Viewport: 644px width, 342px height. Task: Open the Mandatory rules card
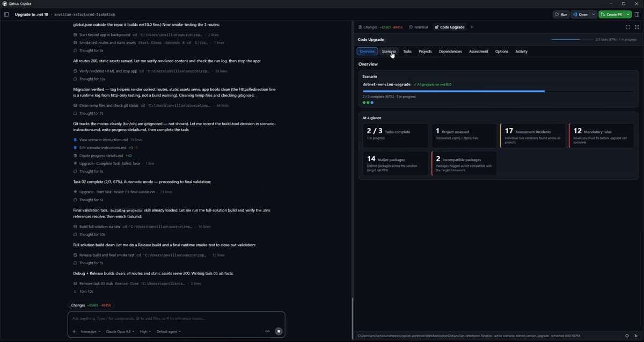pos(602,135)
